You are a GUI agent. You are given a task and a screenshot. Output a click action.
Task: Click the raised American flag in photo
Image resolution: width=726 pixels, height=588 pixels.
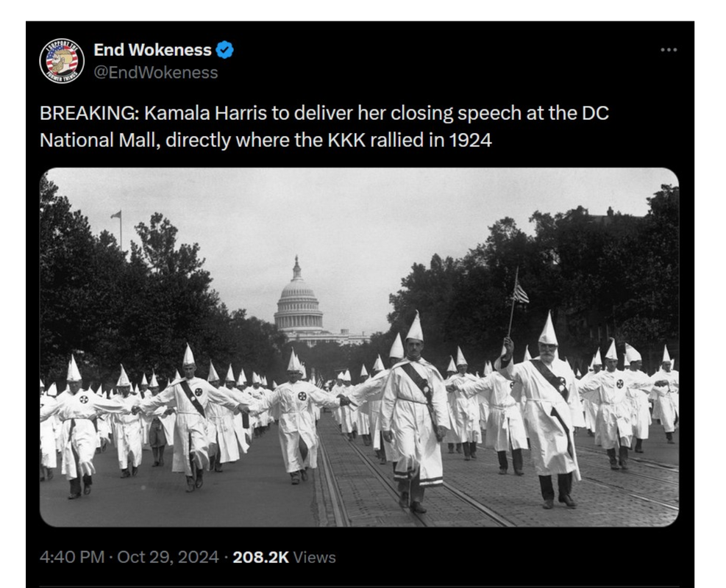pyautogui.click(x=519, y=293)
